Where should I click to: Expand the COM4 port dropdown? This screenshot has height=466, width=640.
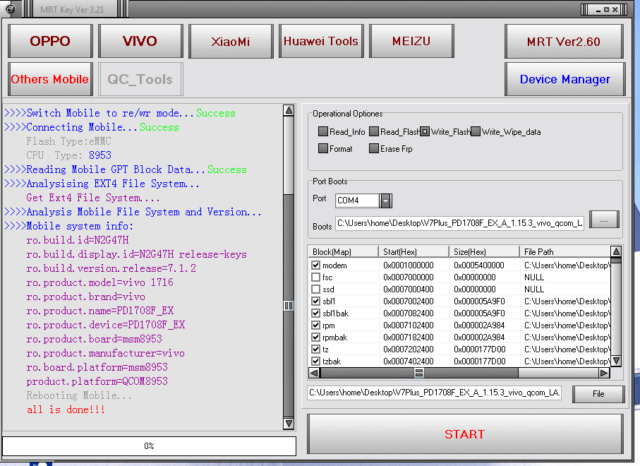pos(386,200)
